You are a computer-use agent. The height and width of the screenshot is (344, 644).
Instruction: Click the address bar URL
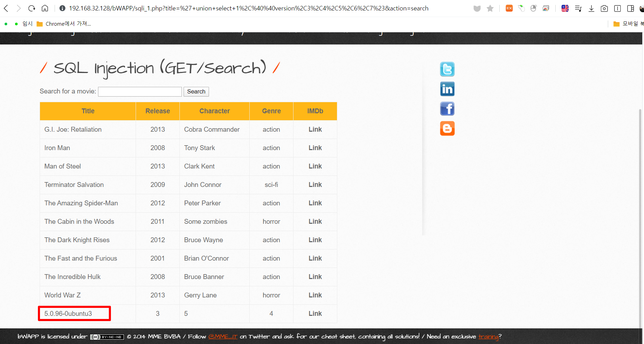coord(249,8)
